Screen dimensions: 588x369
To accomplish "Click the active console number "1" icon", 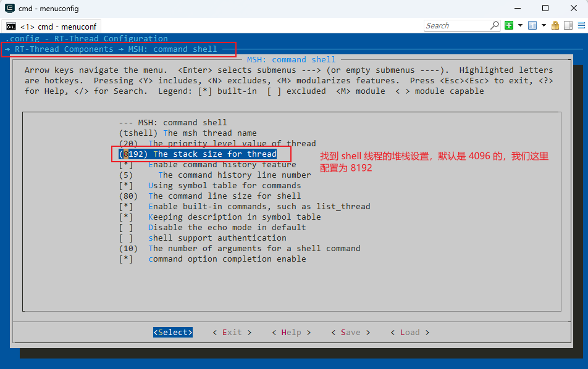I will tap(532, 25).
